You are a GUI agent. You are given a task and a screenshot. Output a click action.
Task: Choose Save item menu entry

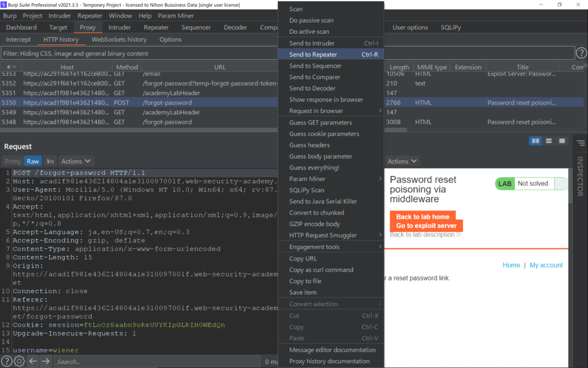[331, 292]
